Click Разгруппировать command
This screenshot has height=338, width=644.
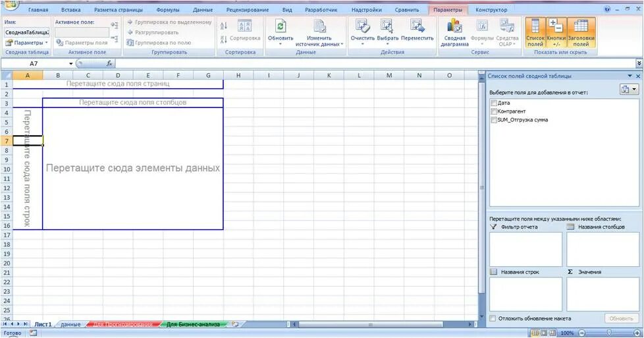153,32
